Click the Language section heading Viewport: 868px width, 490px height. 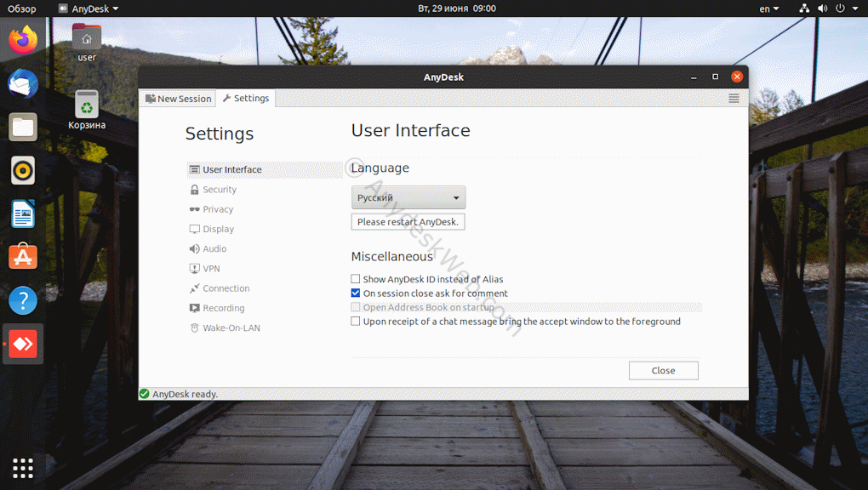(x=380, y=168)
